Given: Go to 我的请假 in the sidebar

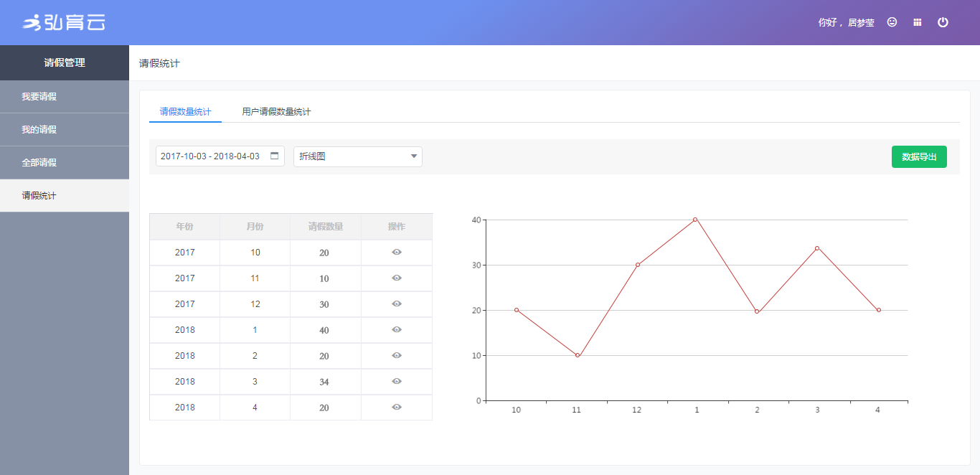Looking at the screenshot, I should 39,130.
